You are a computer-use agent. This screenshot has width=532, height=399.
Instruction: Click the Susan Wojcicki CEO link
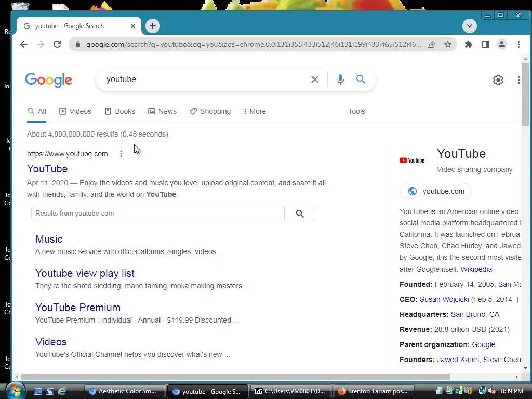444,300
